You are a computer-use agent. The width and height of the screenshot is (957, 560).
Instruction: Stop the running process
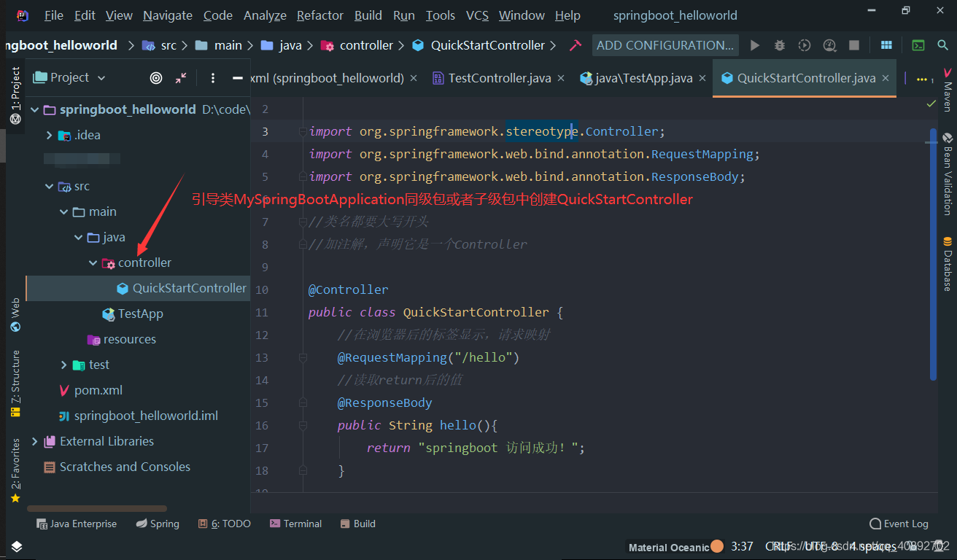pos(854,45)
